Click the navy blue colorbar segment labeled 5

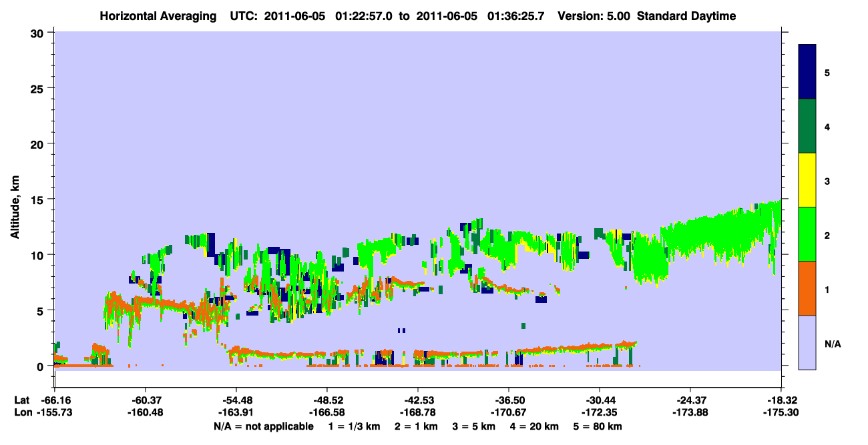click(807, 72)
